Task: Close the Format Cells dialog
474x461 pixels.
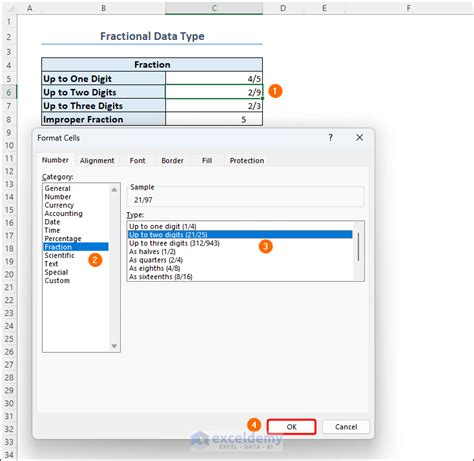Action: [359, 137]
